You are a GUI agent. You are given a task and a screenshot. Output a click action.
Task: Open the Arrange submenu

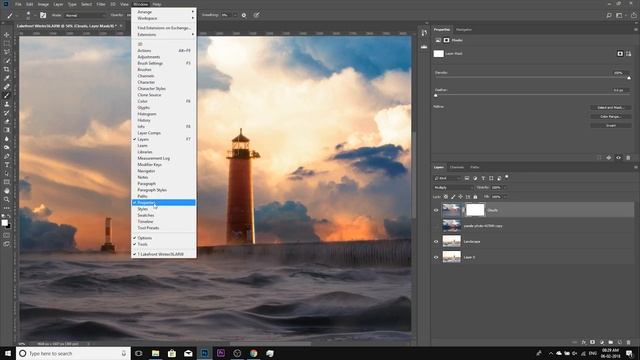pos(164,12)
